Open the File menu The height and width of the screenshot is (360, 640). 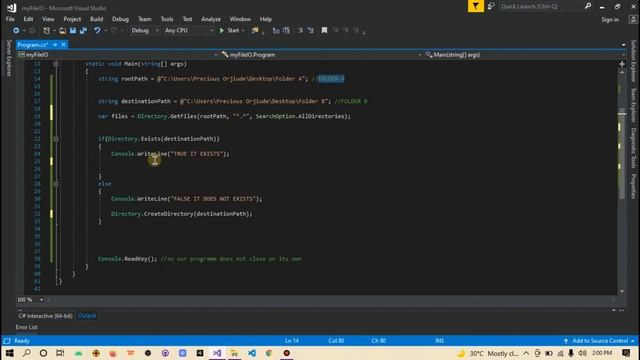coord(10,19)
